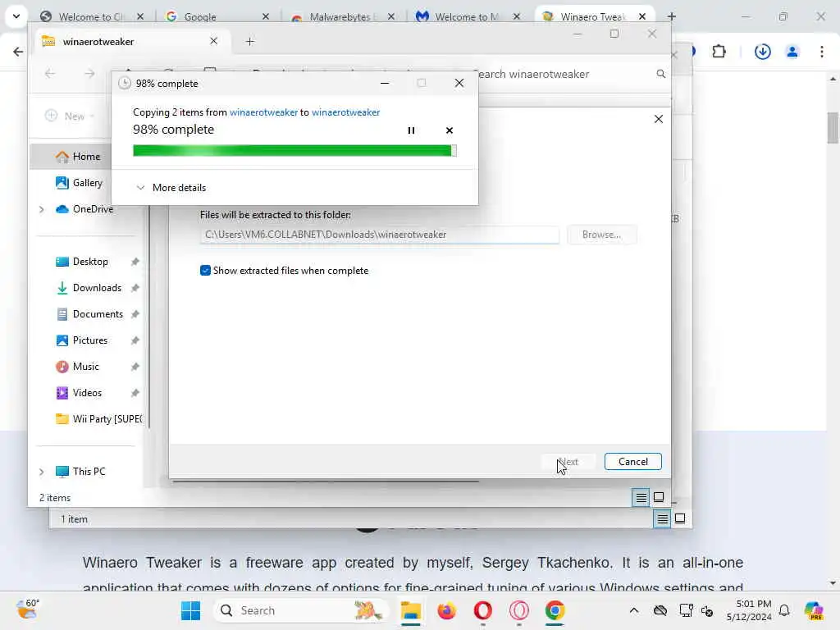Switch to the Malwarebytes browser tab
This screenshot has height=630, width=840.
[x=343, y=16]
